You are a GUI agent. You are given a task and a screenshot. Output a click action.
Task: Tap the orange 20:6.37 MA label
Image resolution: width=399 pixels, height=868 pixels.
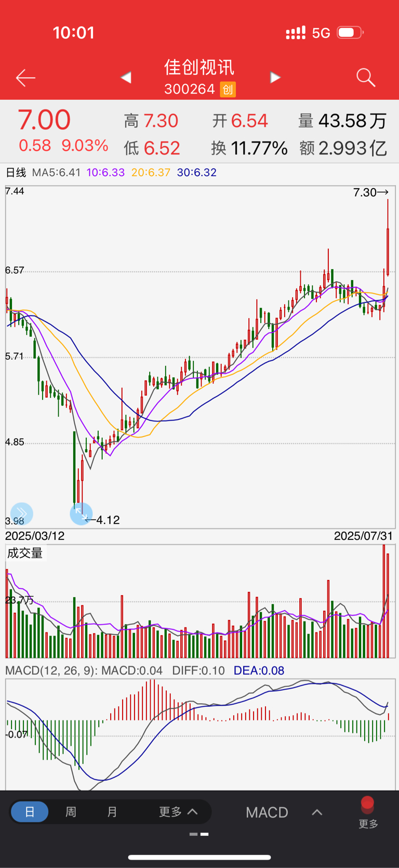(151, 173)
